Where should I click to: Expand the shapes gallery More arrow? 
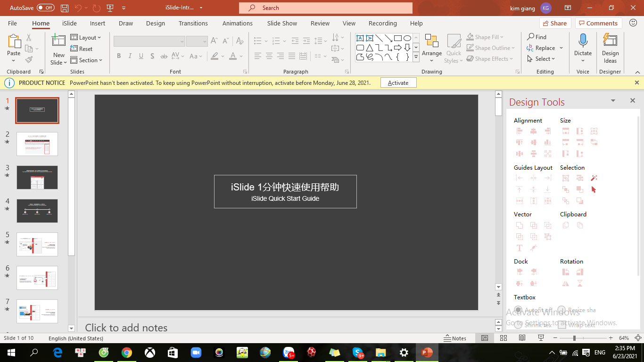tap(416, 57)
